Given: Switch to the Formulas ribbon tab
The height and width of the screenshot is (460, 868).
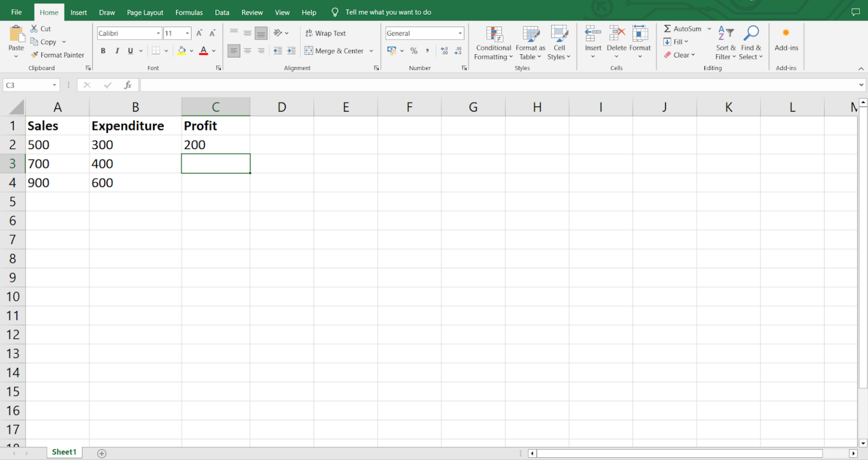Looking at the screenshot, I should tap(189, 12).
